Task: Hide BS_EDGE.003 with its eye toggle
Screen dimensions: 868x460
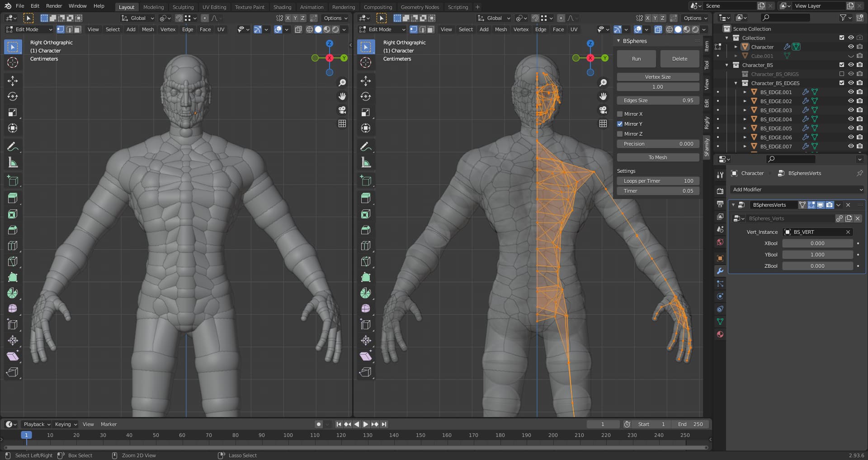Action: [850, 110]
